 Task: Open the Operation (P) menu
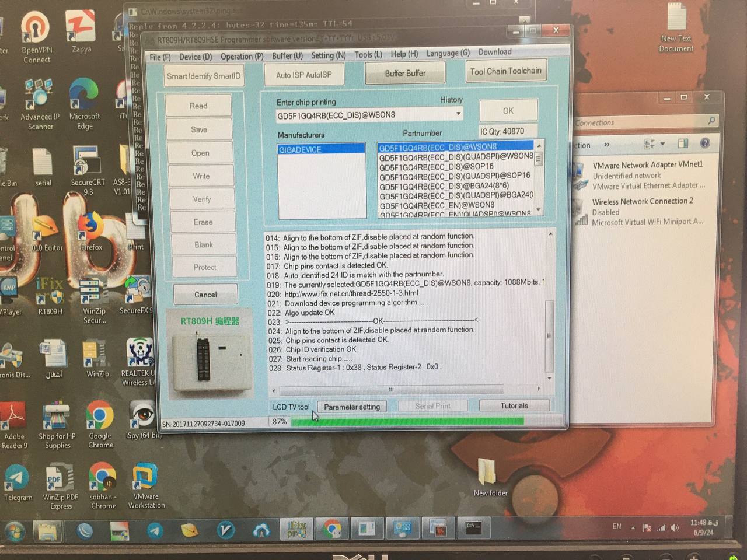click(x=242, y=57)
